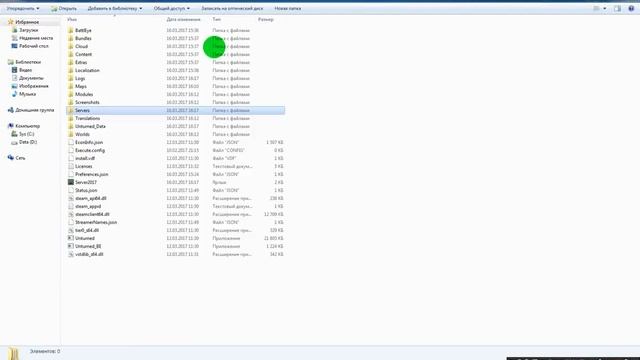Image resolution: width=640 pixels, height=360 pixels.
Task: Click the Localization folder icon
Action: point(71,70)
